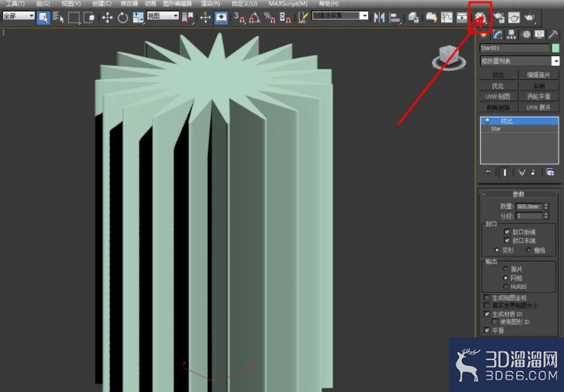Toggle Percent Snap
564x392 pixels.
[270, 17]
